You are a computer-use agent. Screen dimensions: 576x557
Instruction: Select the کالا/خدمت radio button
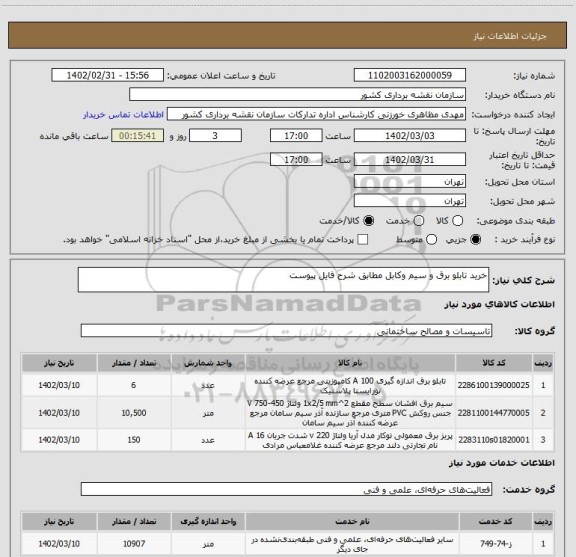368,220
